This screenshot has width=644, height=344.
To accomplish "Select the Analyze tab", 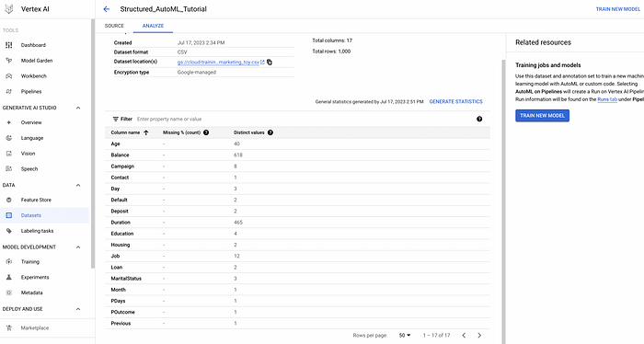I will point(153,26).
